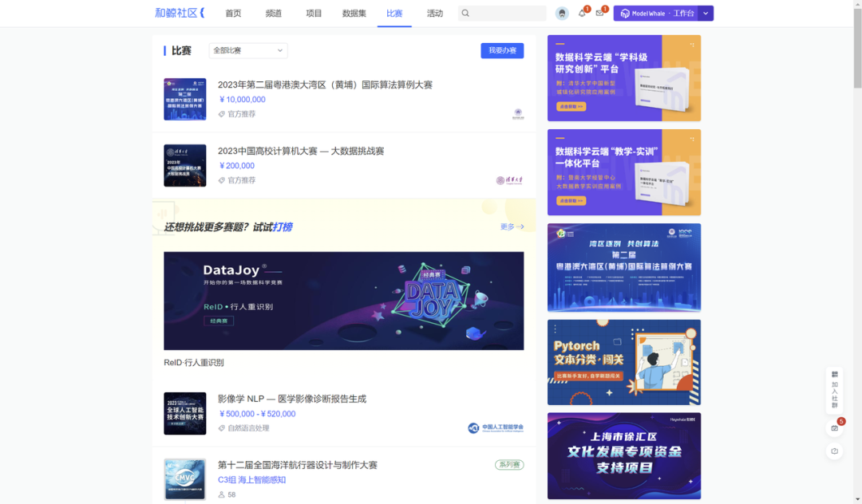Image resolution: width=862 pixels, height=504 pixels.
Task: Open the calendar icon with badge 5
Action: (834, 429)
